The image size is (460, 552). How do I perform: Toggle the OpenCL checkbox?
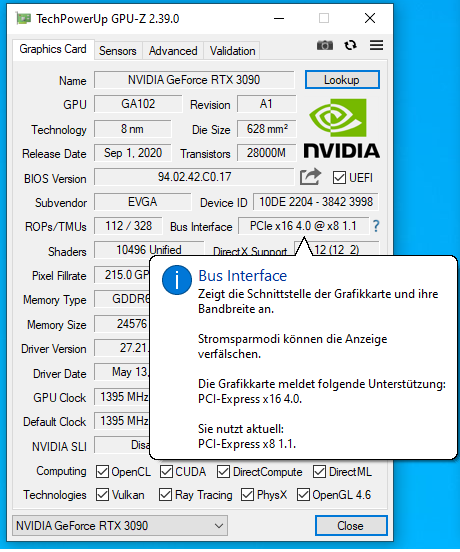point(102,472)
